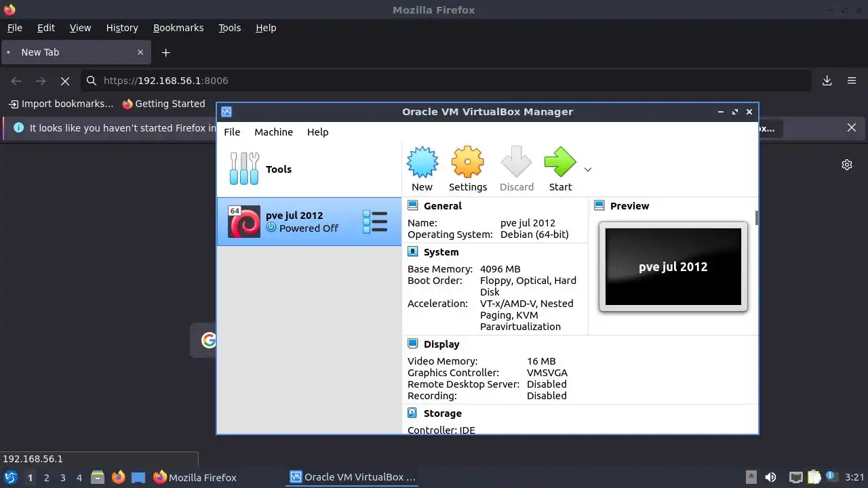Viewport: 868px width, 488px height.
Task: Click the Name value pve jul 2012
Action: (x=528, y=223)
